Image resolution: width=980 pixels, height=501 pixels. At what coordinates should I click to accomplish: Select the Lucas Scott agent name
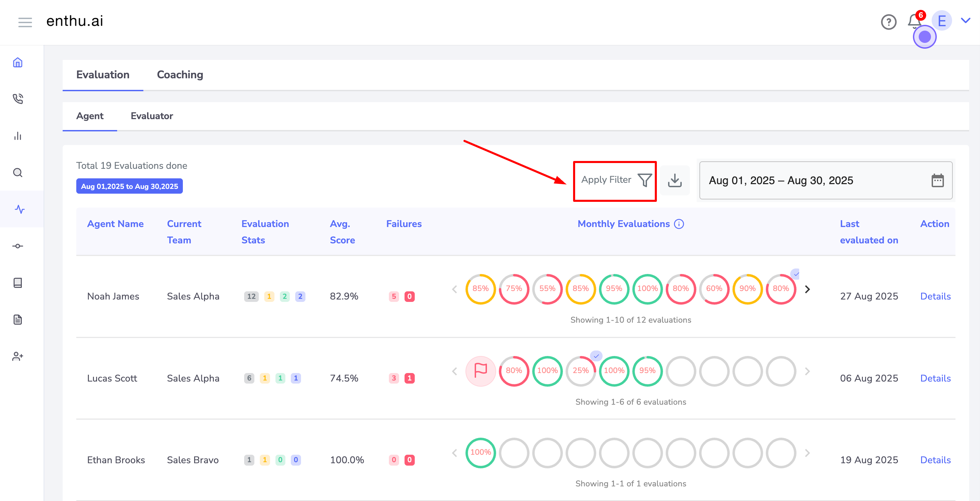click(x=112, y=378)
